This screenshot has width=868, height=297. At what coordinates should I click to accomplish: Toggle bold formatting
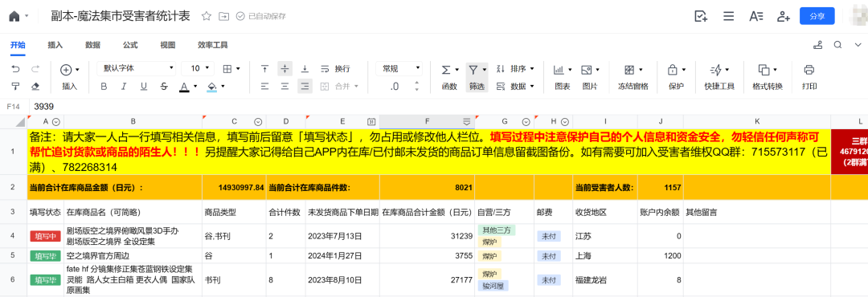pyautogui.click(x=104, y=86)
